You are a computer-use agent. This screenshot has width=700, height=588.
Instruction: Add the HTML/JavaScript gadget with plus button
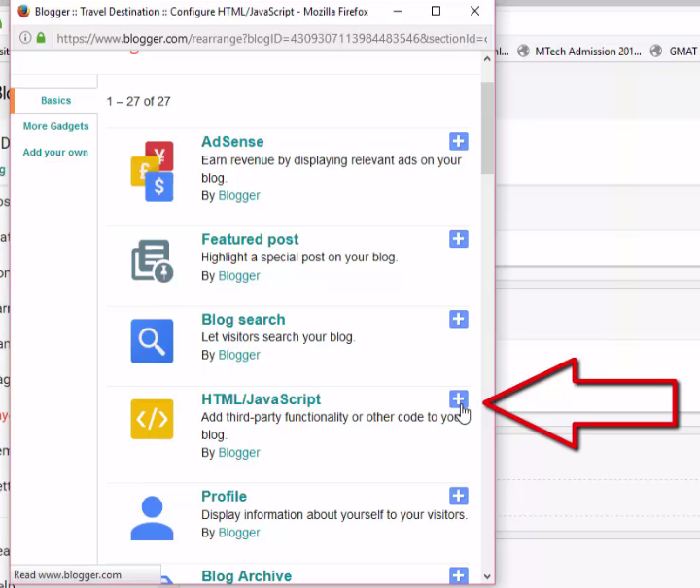(459, 398)
